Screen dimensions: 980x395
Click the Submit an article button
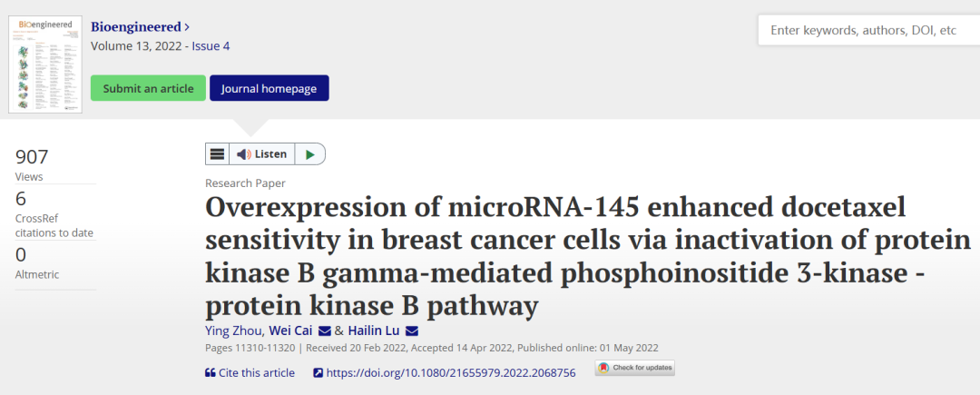(x=148, y=88)
